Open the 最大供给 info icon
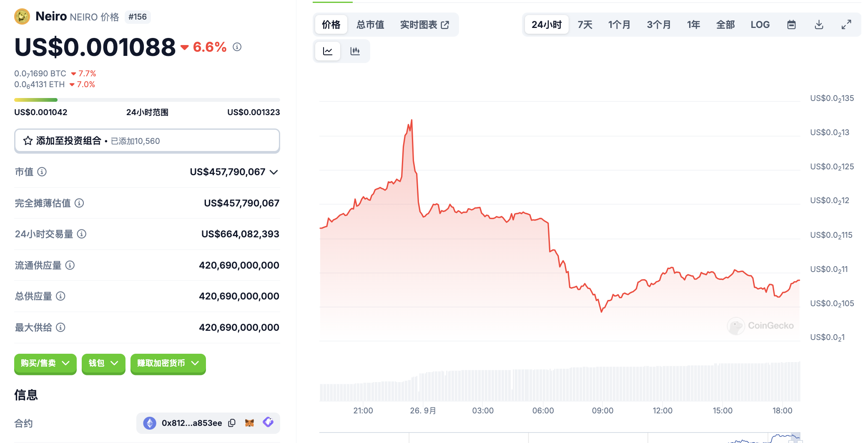 pos(60,327)
